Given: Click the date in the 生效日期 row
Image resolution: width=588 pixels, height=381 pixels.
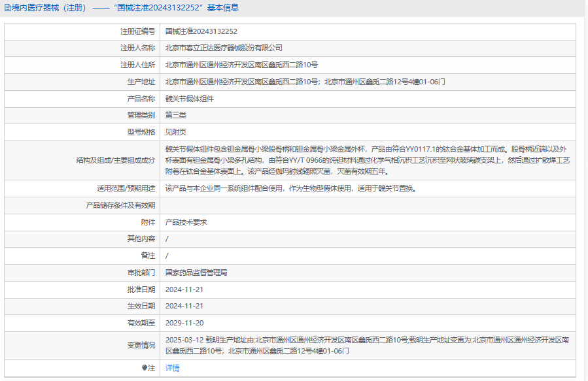Looking at the screenshot, I should [x=184, y=306].
